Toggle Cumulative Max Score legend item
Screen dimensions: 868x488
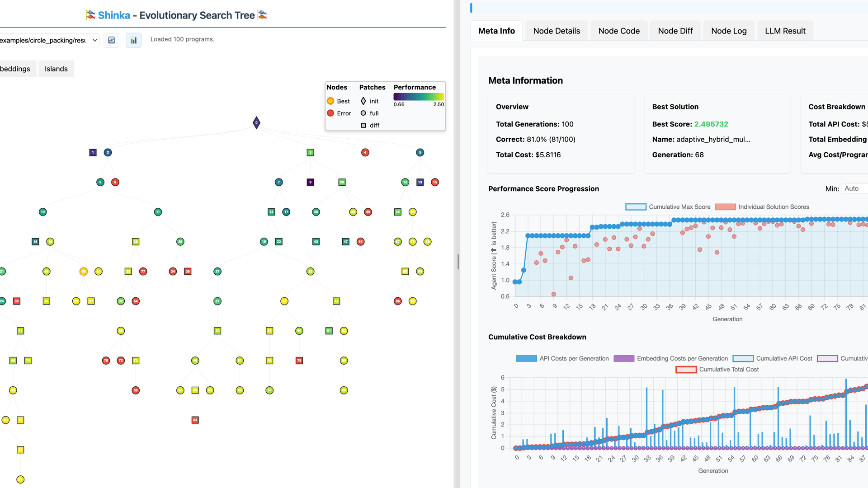pyautogui.click(x=668, y=207)
